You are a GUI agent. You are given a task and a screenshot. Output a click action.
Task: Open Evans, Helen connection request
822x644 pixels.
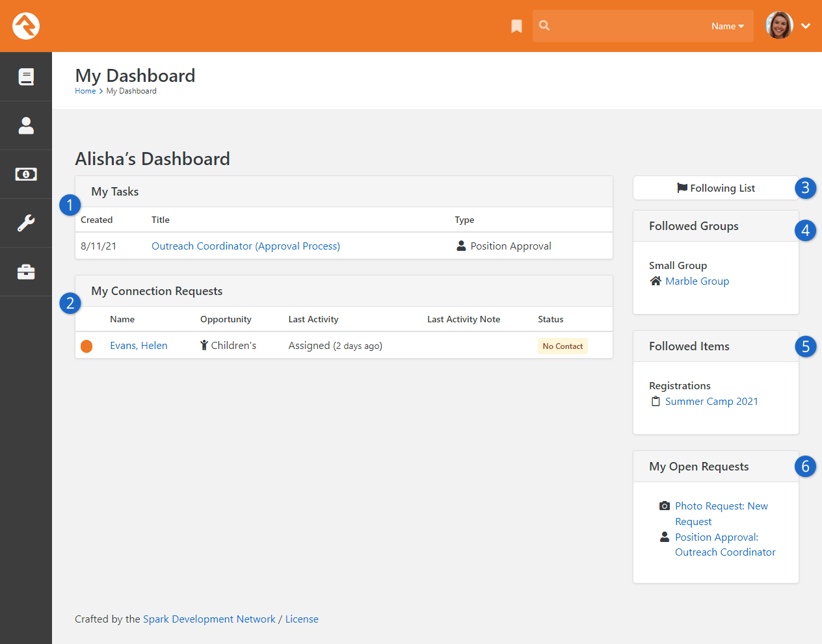[139, 345]
